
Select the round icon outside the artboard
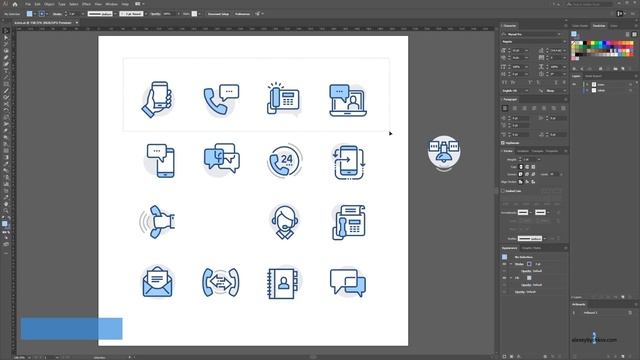pos(444,153)
